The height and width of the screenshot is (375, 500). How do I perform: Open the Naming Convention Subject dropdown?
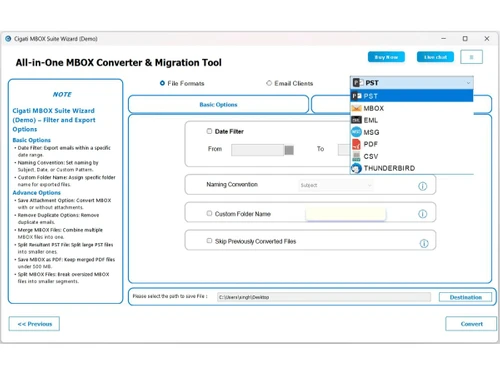tap(336, 185)
